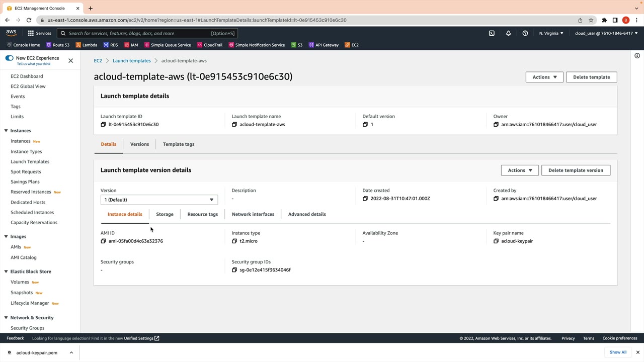
Task: Select the Details tab
Action: point(109,144)
